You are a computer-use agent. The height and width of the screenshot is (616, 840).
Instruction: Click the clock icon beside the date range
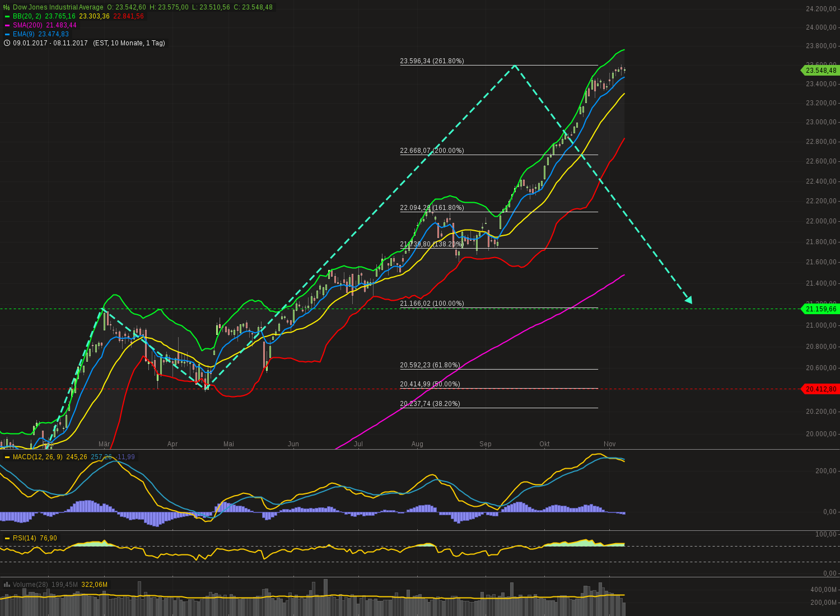pyautogui.click(x=7, y=43)
